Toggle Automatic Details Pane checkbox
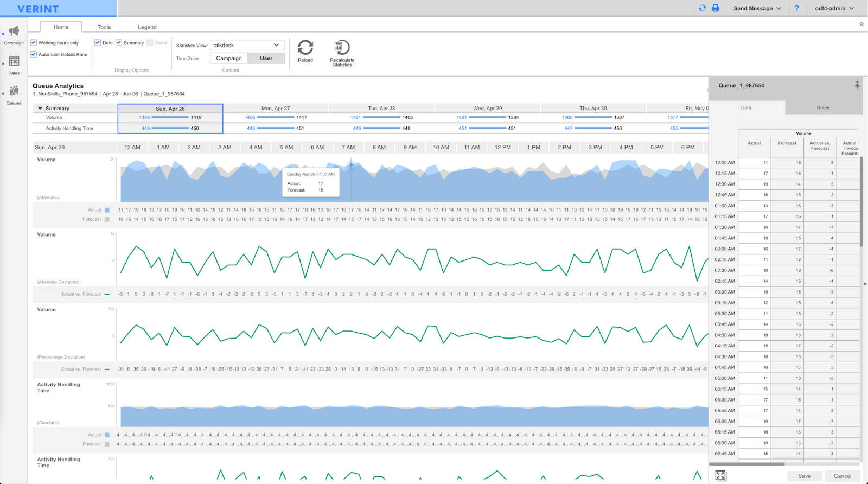This screenshot has width=868, height=484. click(x=34, y=54)
